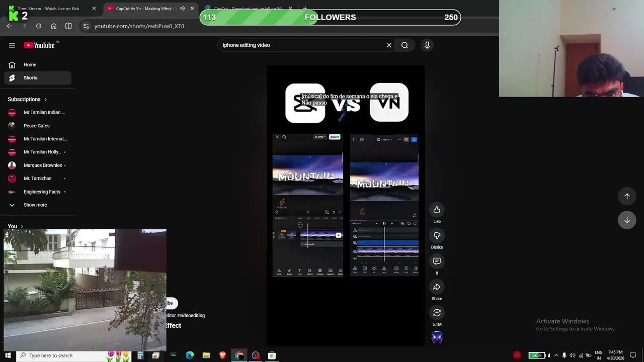
Task: Open File Explorer from taskbar
Action: (206, 355)
